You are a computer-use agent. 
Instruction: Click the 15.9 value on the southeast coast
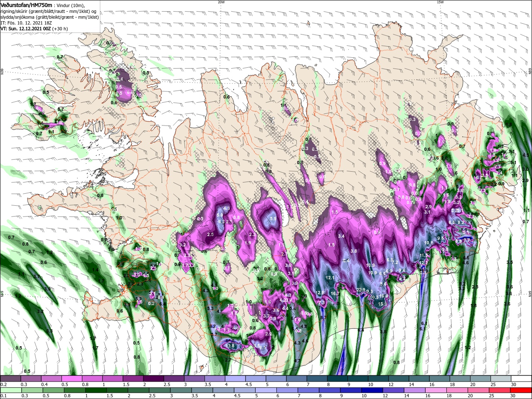click(x=383, y=304)
